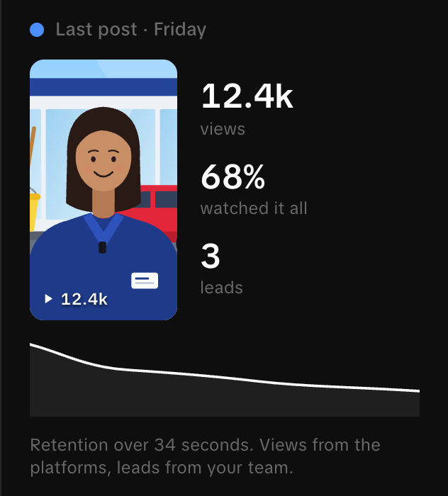Click the 12.4k play count on thumbnail
Screen dimensions: 448x496
pyautogui.click(x=84, y=299)
